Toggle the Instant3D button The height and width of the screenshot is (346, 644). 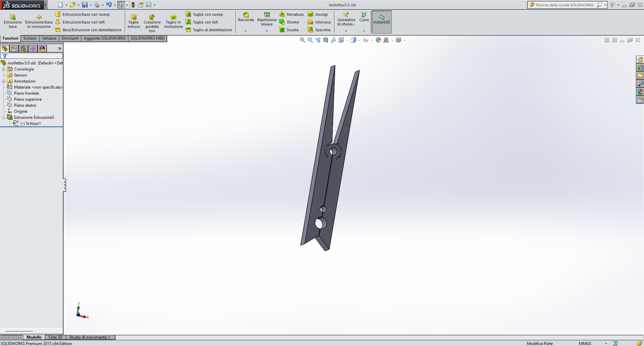coord(382,22)
